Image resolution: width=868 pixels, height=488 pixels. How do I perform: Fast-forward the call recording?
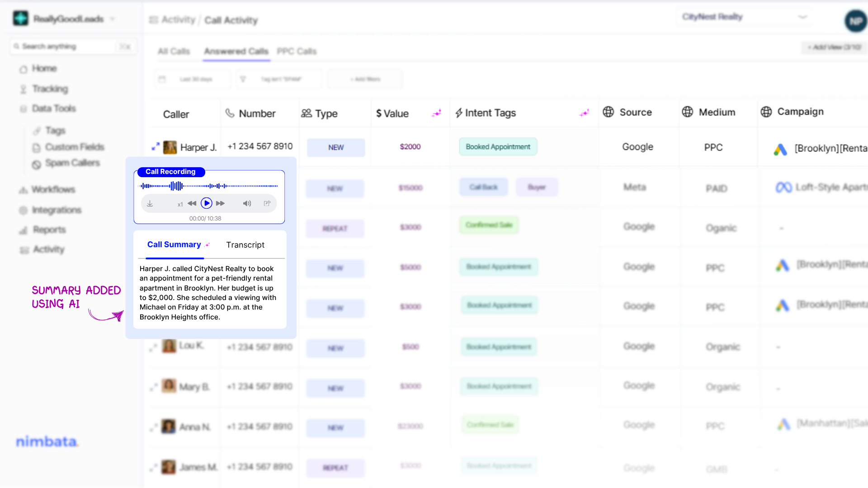click(x=221, y=203)
